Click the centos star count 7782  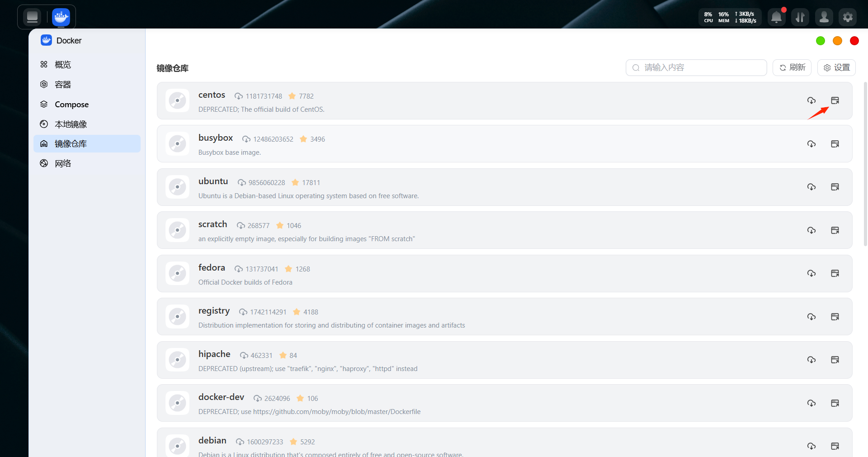306,96
